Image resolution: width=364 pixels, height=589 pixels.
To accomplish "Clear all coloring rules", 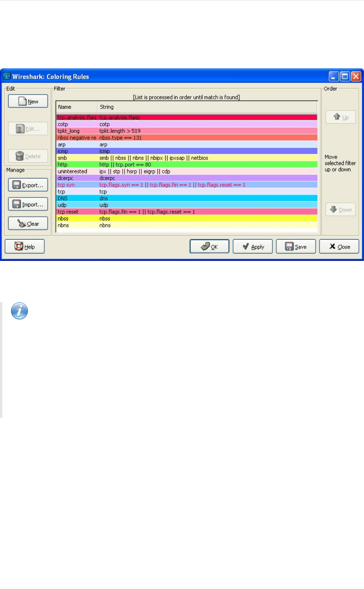I will pyautogui.click(x=28, y=223).
